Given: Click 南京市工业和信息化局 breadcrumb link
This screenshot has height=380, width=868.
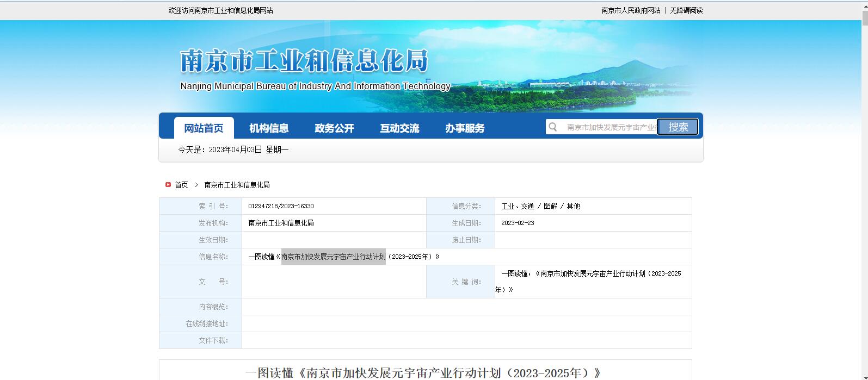Looking at the screenshot, I should click(x=237, y=185).
